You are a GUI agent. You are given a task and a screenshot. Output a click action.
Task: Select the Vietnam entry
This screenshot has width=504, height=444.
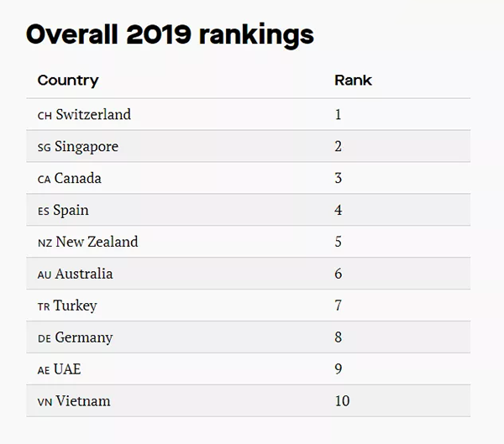pos(83,401)
